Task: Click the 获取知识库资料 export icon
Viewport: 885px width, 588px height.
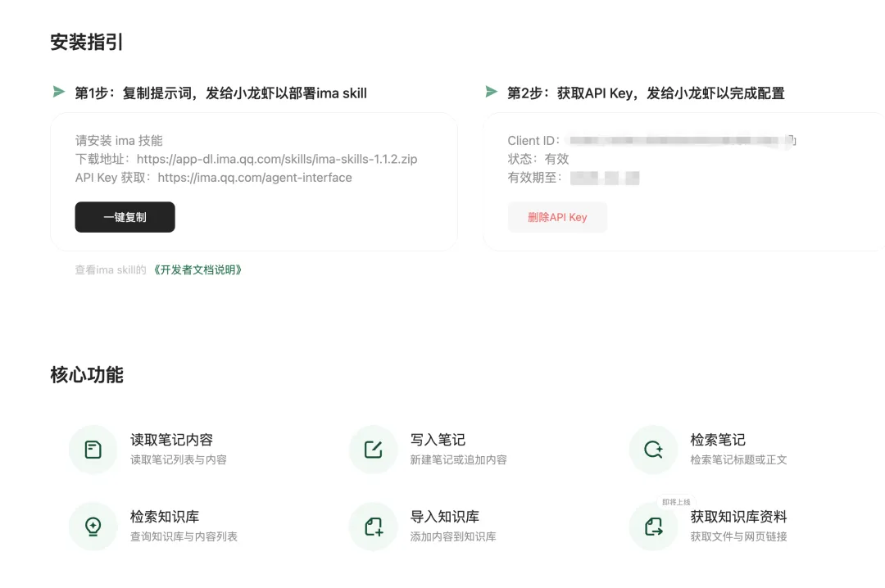Action: (x=653, y=527)
